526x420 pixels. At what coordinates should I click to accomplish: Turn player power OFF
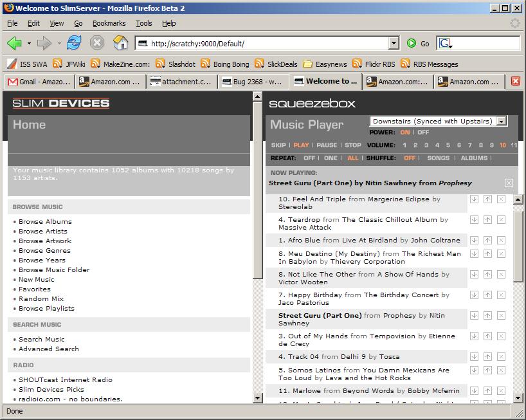point(423,132)
